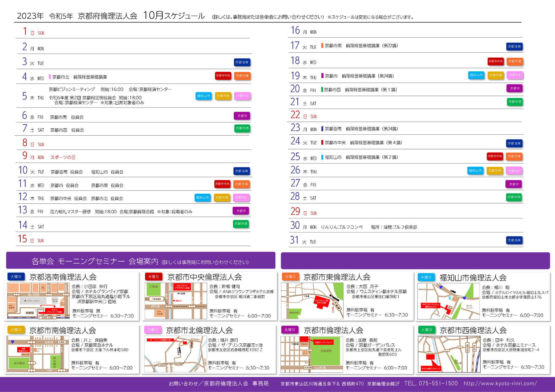Image resolution: width=555 pixels, height=392 pixels.
Task: Click the red 京都市中央 badge on October 4
Action: click(x=223, y=75)
